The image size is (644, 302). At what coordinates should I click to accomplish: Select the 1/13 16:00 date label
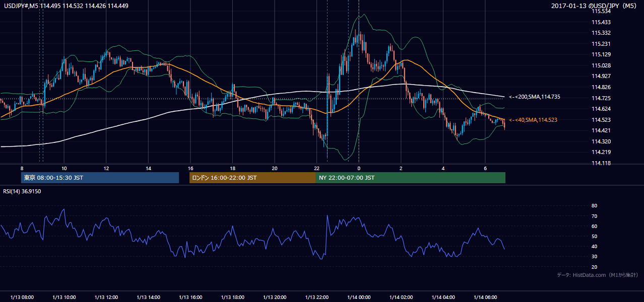(x=190, y=297)
